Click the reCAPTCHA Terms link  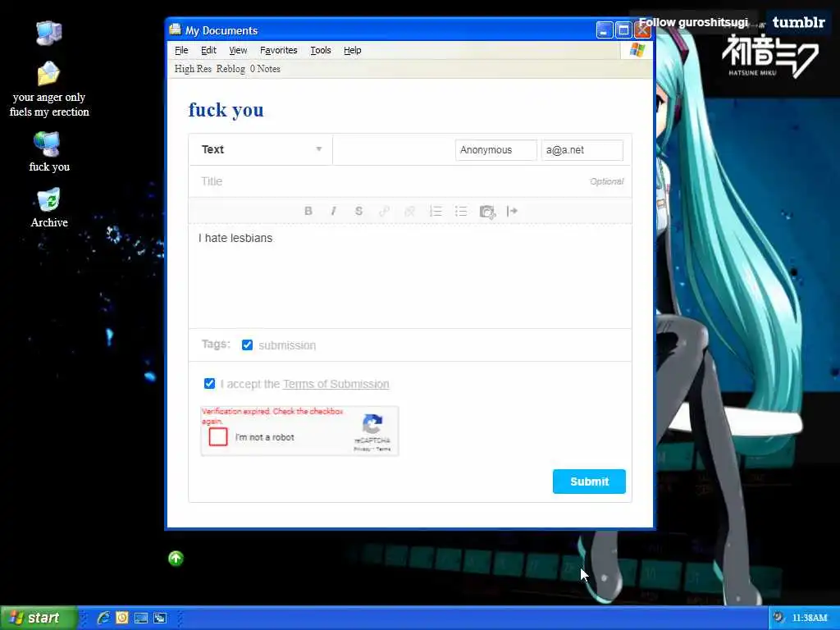pos(384,449)
